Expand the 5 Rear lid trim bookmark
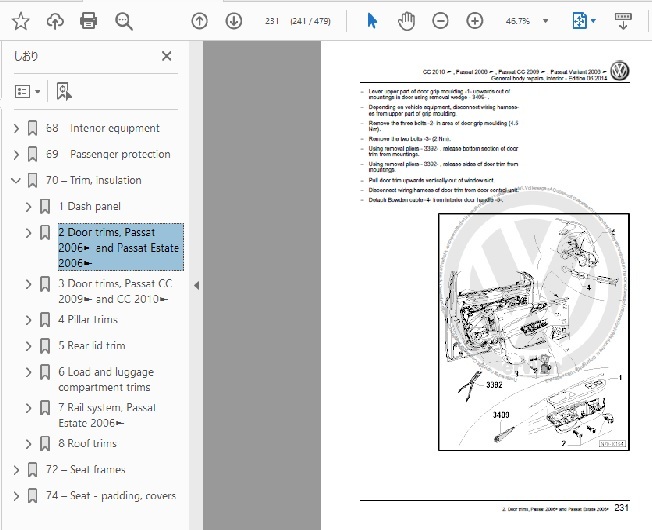Screen dimensions: 652x530 [28, 346]
